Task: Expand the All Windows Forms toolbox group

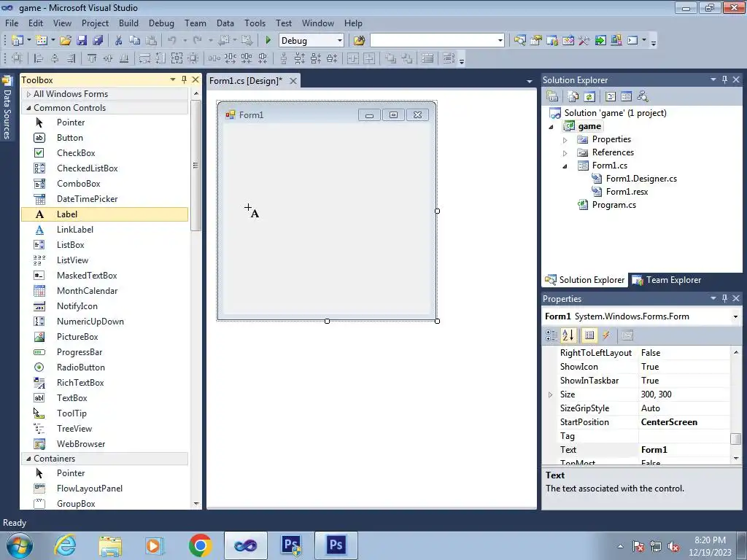Action: (28, 94)
